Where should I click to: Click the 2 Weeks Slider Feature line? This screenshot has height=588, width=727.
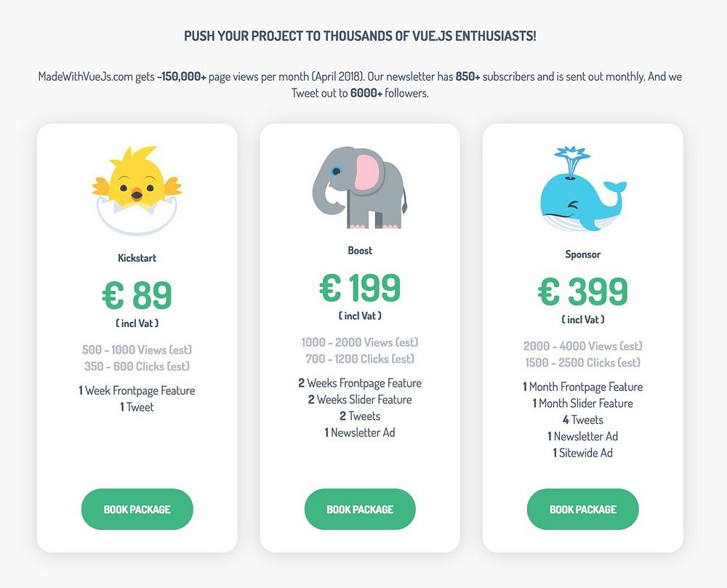[x=360, y=400]
